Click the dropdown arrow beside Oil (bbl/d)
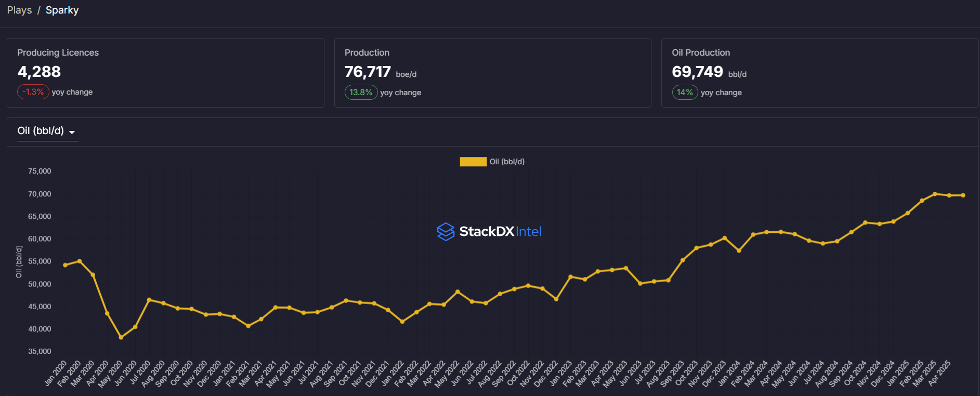The width and height of the screenshot is (980, 396). click(x=72, y=132)
